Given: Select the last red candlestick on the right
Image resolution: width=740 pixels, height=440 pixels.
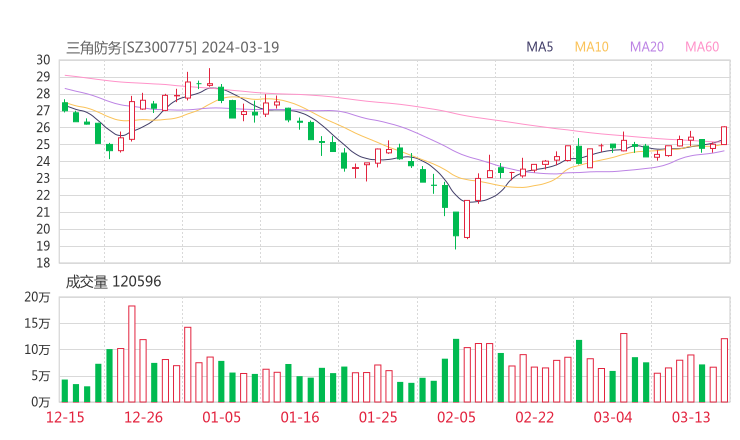Looking at the screenshot, I should tap(724, 135).
